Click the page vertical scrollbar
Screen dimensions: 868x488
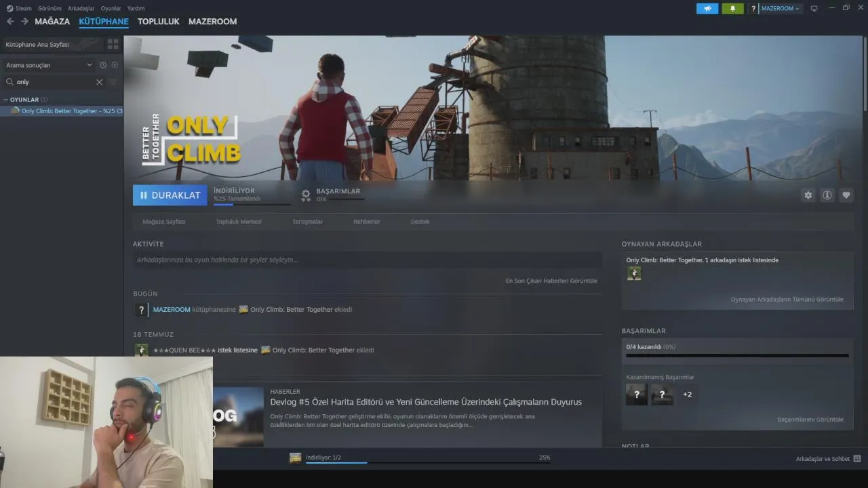[x=865, y=75]
